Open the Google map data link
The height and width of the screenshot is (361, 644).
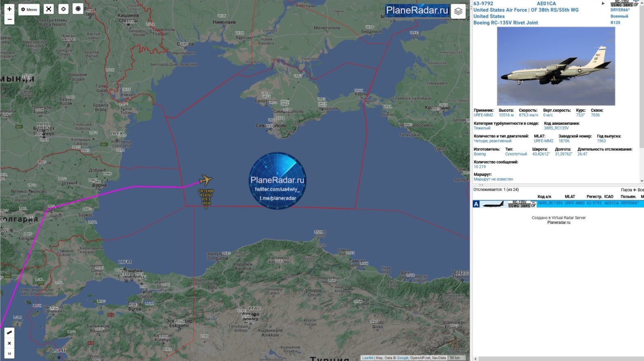[x=402, y=358]
